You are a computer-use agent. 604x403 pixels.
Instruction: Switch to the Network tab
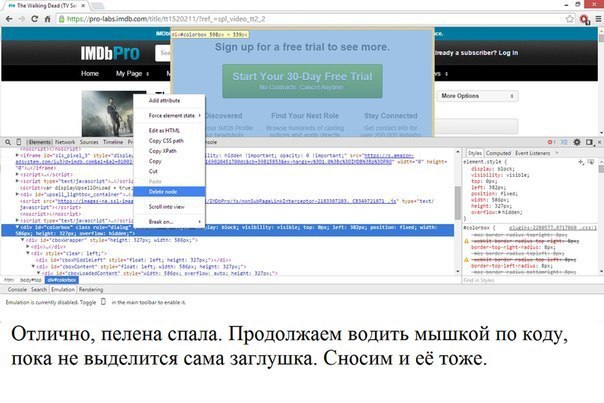point(65,142)
